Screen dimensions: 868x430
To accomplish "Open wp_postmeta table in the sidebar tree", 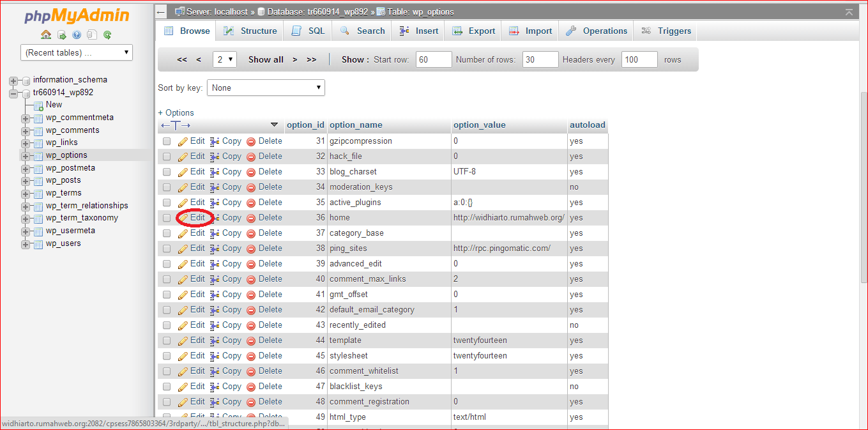I will 70,168.
